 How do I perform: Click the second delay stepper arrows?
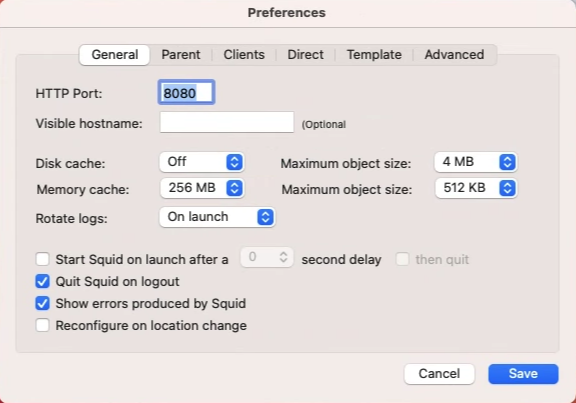click(283, 257)
